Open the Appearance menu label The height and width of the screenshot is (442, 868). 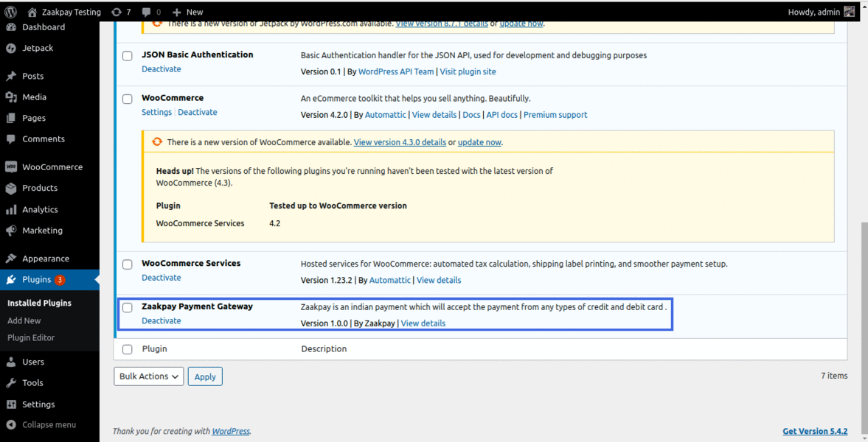[46, 259]
